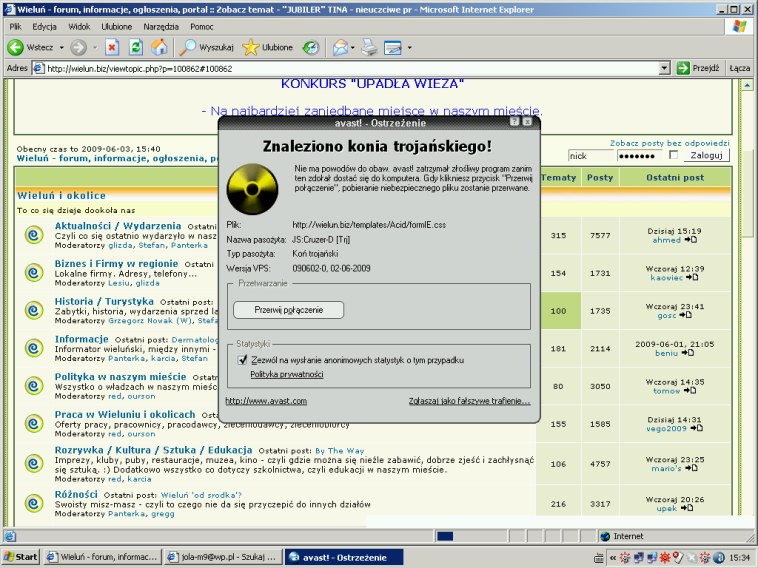Click the Forward arrow icon
Image resolution: width=758 pixels, height=568 pixels.
pos(78,47)
